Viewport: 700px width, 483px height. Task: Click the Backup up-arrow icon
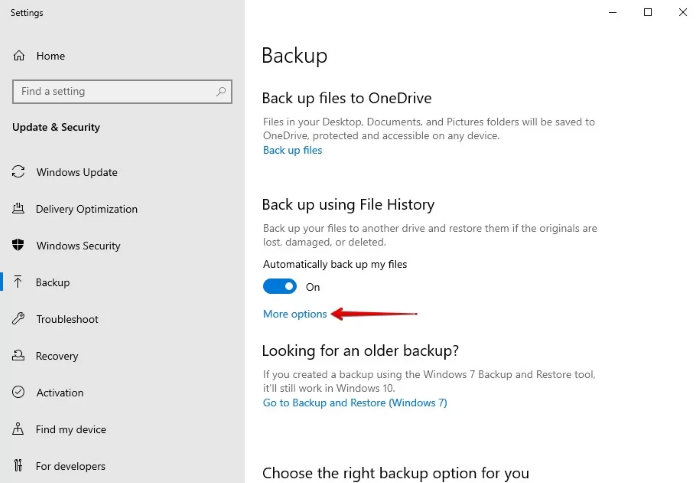tap(18, 282)
